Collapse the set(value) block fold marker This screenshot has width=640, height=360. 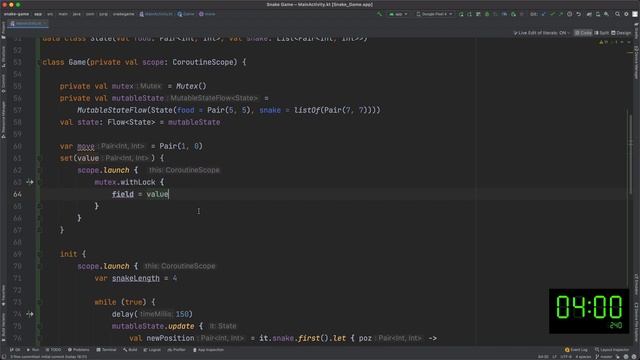point(40,158)
